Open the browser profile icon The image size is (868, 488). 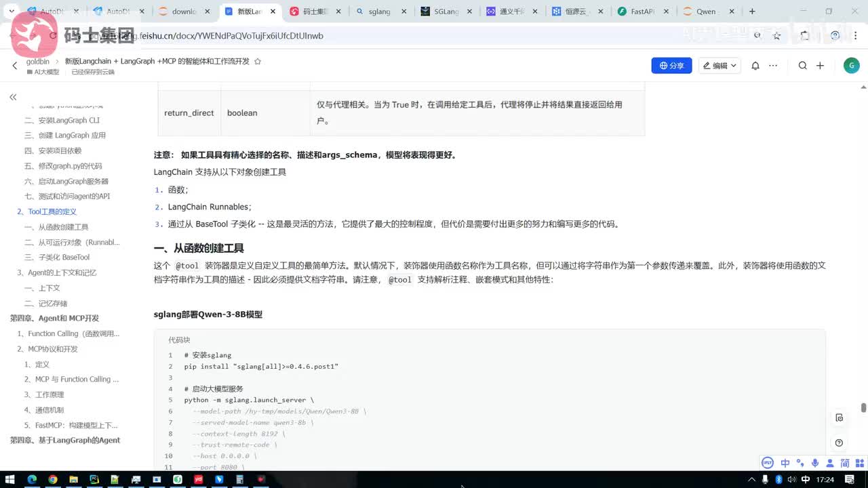[835, 36]
